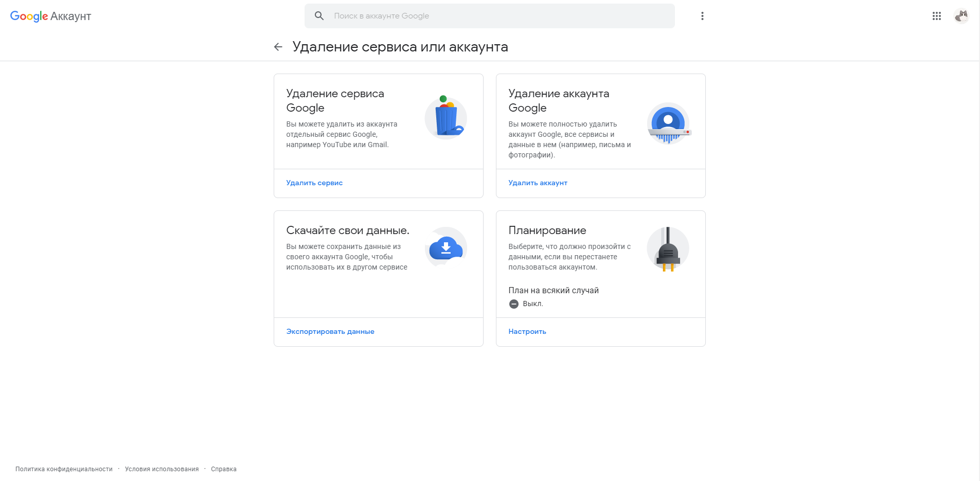Click the search magnifier icon
This screenshot has height=481, width=980.
tap(319, 16)
